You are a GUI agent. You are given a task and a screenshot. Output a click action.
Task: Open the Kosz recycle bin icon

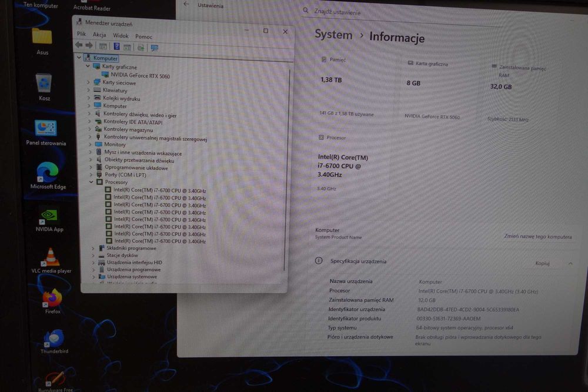pyautogui.click(x=44, y=87)
